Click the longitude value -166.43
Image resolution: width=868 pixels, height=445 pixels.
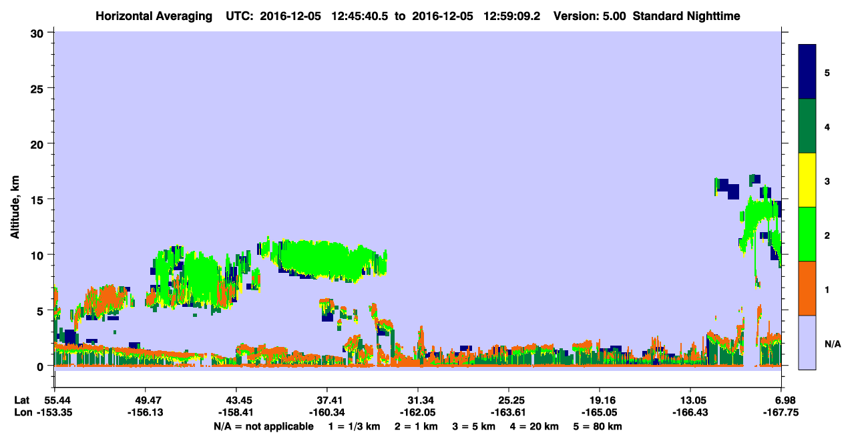pyautogui.click(x=690, y=412)
